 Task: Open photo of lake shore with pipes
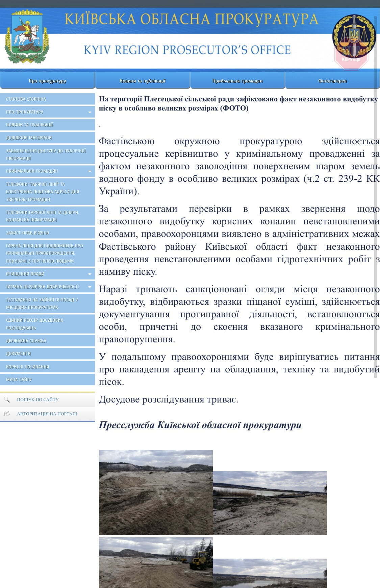(270, 503)
